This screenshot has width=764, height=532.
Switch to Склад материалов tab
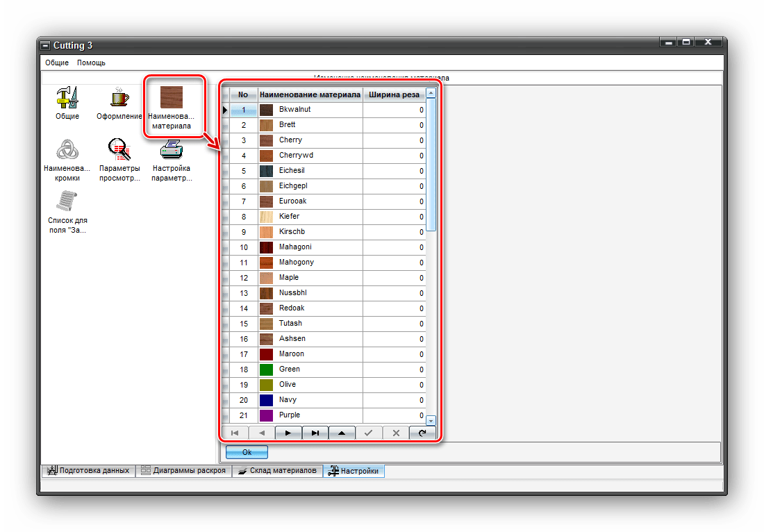click(277, 471)
